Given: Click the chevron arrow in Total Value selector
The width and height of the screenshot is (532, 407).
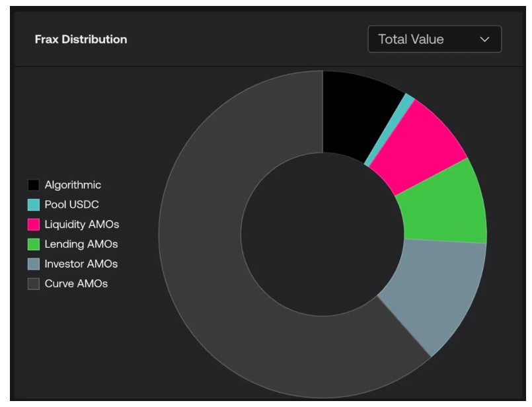Looking at the screenshot, I should (484, 40).
